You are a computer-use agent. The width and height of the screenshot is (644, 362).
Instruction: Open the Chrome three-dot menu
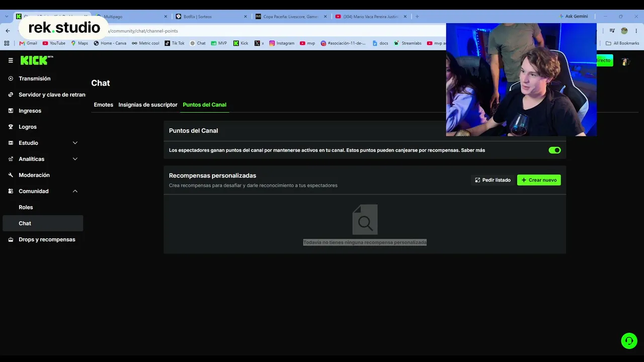point(636,31)
